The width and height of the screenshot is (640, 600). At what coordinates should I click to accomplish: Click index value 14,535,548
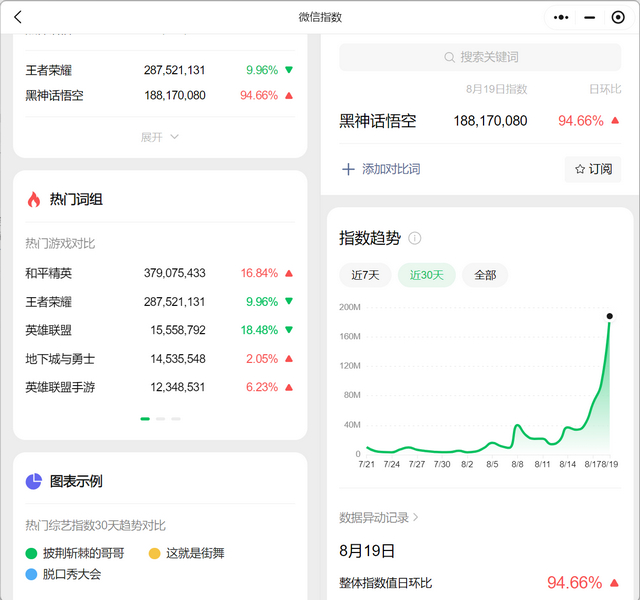point(178,359)
